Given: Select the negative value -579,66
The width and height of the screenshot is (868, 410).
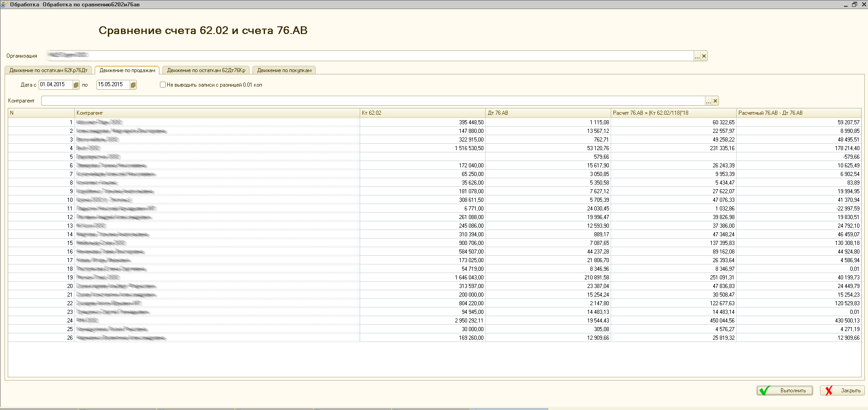Looking at the screenshot, I should [x=799, y=157].
